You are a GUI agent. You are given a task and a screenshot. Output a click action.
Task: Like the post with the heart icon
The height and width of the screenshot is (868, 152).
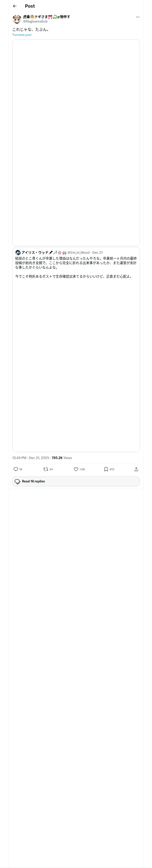(76, 469)
